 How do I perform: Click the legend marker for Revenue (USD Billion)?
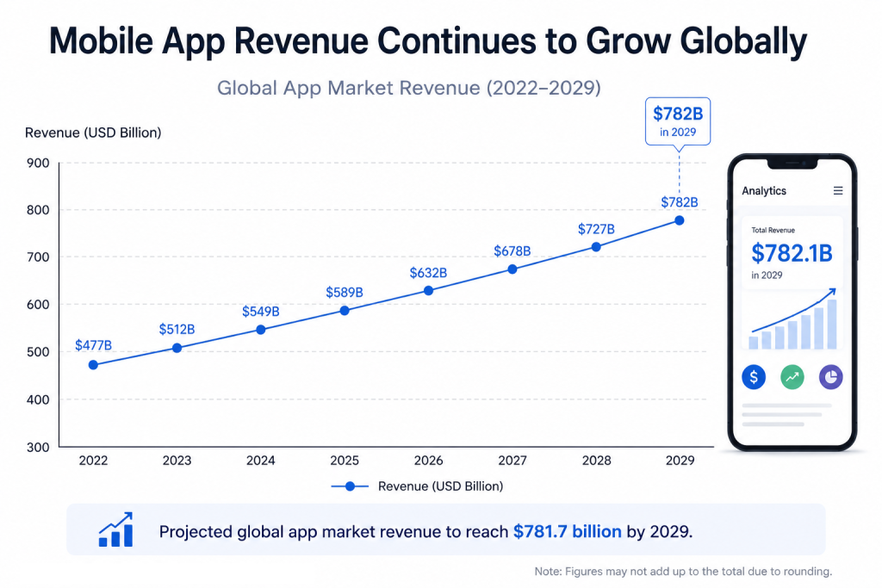click(x=350, y=486)
